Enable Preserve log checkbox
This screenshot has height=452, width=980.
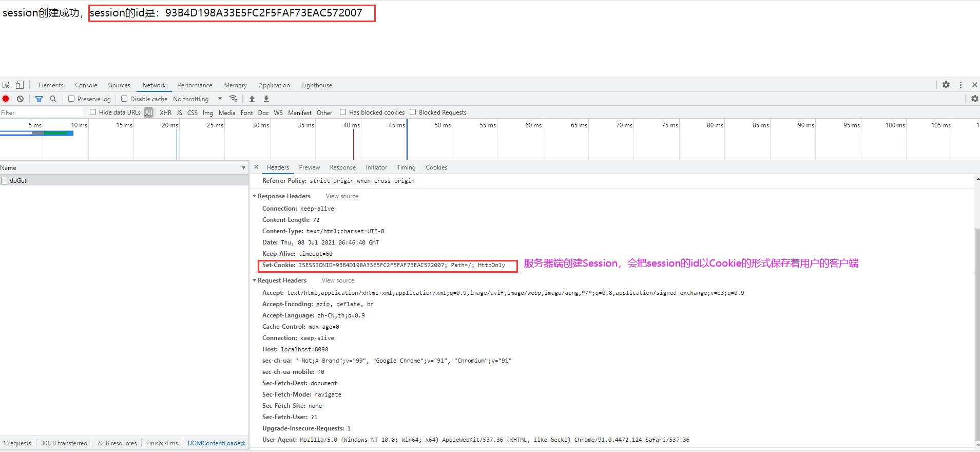[x=71, y=99]
